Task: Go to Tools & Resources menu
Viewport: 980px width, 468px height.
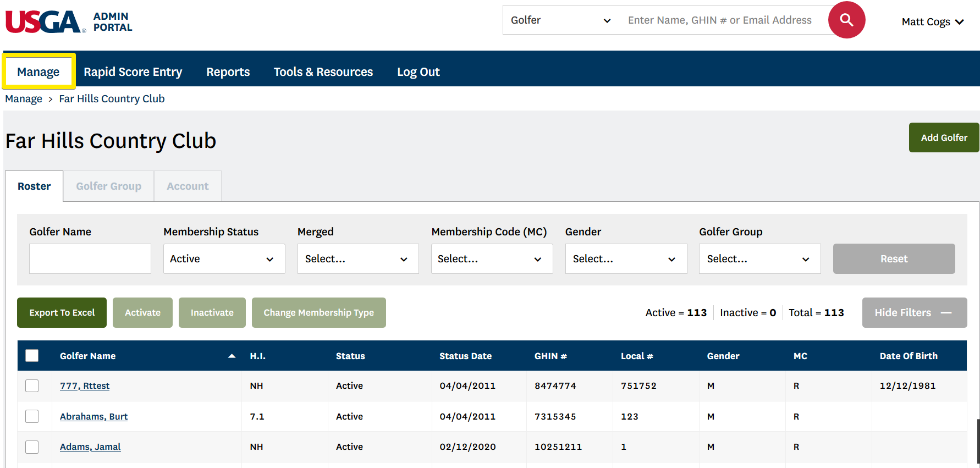Action: (x=323, y=72)
